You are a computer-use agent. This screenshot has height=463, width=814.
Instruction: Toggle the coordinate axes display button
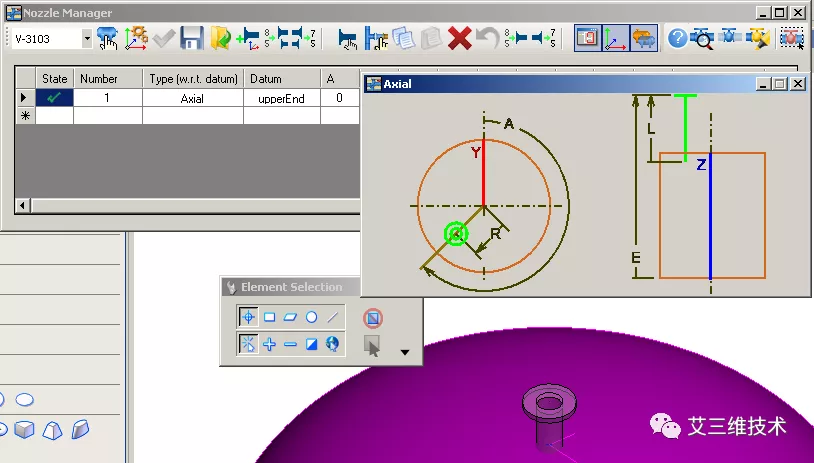616,39
